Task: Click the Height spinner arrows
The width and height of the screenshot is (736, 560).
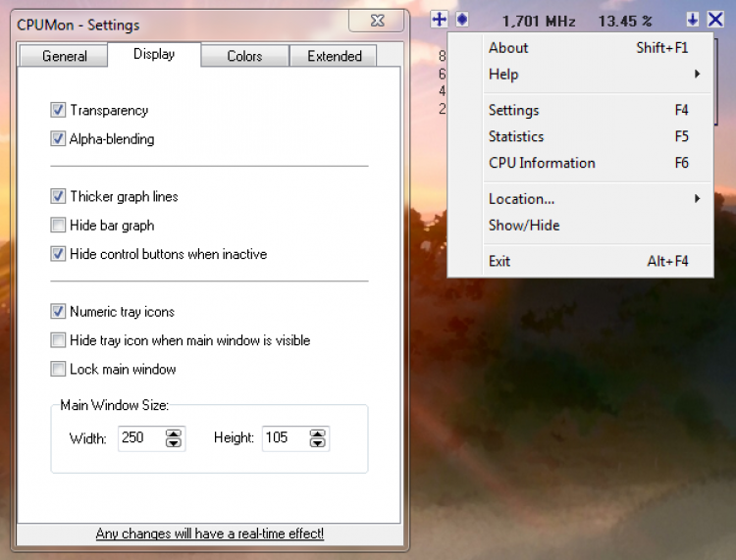Action: 317,438
